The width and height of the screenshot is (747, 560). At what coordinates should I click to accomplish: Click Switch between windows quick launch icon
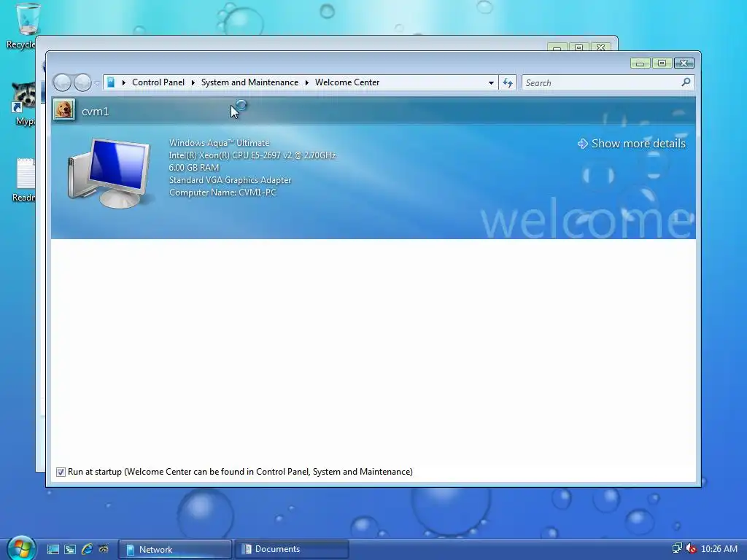click(x=70, y=550)
